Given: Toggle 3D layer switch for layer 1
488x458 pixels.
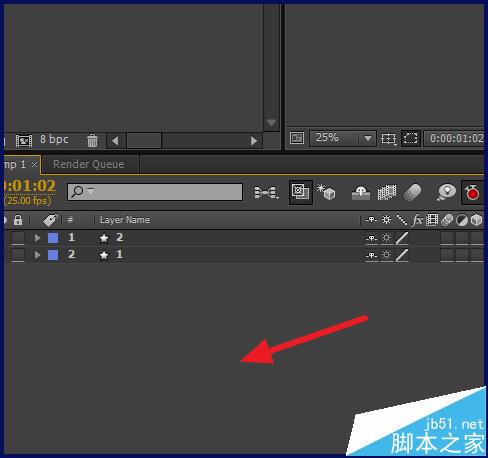Looking at the screenshot, I should click(477, 238).
